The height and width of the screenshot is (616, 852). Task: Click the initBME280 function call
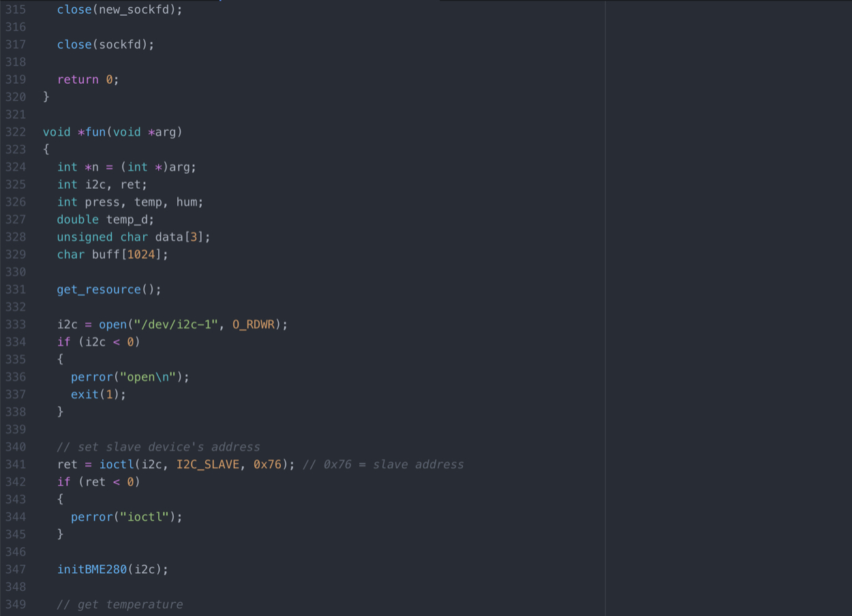92,570
